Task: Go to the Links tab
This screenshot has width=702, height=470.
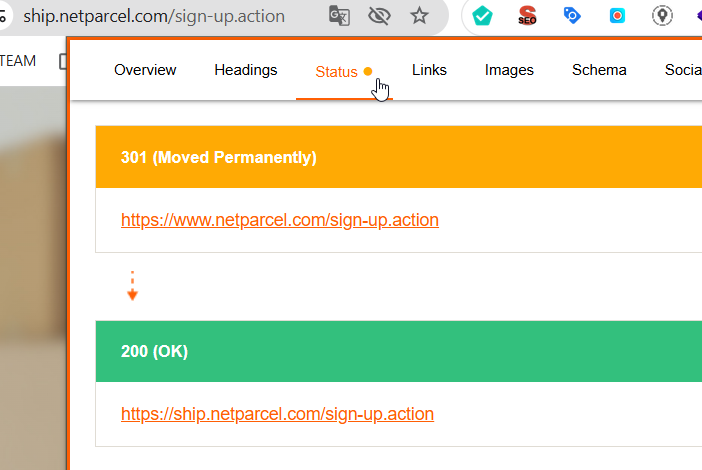Action: click(429, 70)
